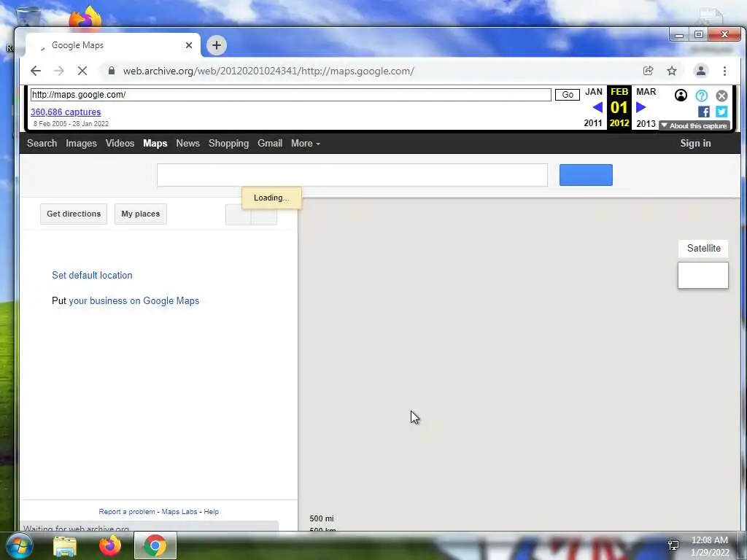Open Videos in Google nav bar
Viewport: 747px width, 560px height.
(x=120, y=144)
